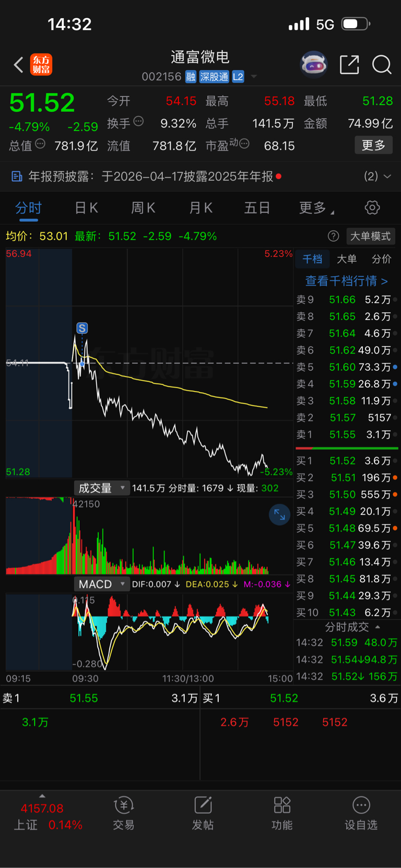Tap the 均价 53.01 average price label
Image resolution: width=401 pixels, height=868 pixels.
tap(37, 236)
